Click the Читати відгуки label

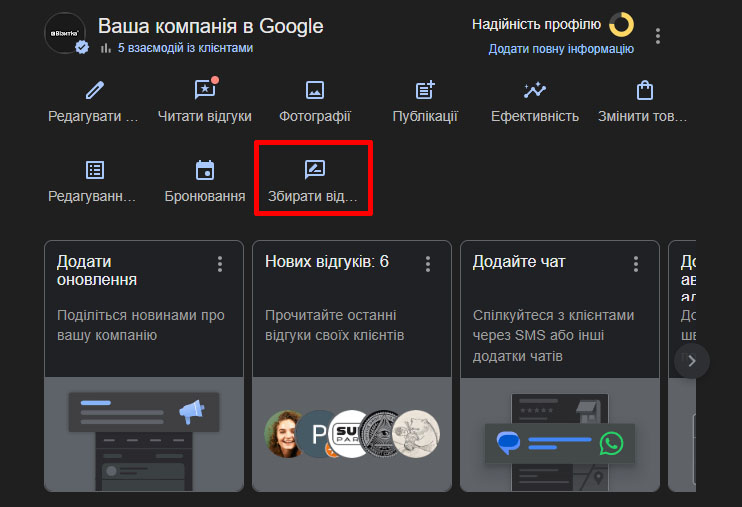[x=204, y=116]
